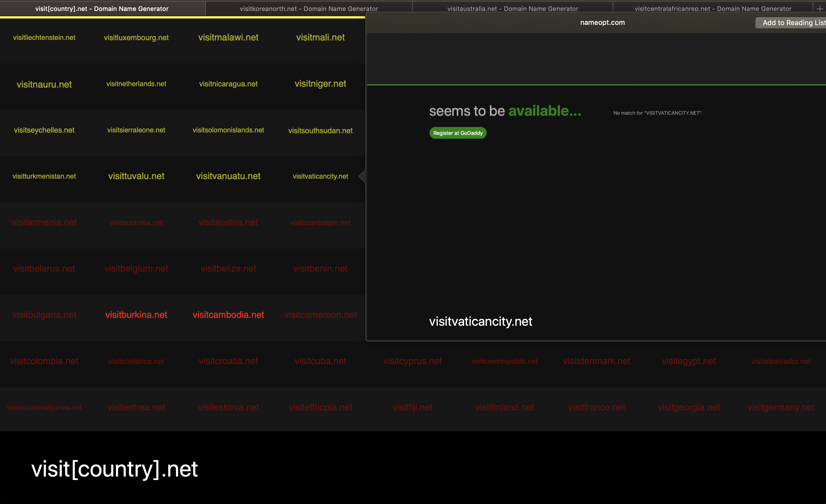This screenshot has width=826, height=504.
Task: Select the visit[country].net tab
Action: pyautogui.click(x=102, y=8)
